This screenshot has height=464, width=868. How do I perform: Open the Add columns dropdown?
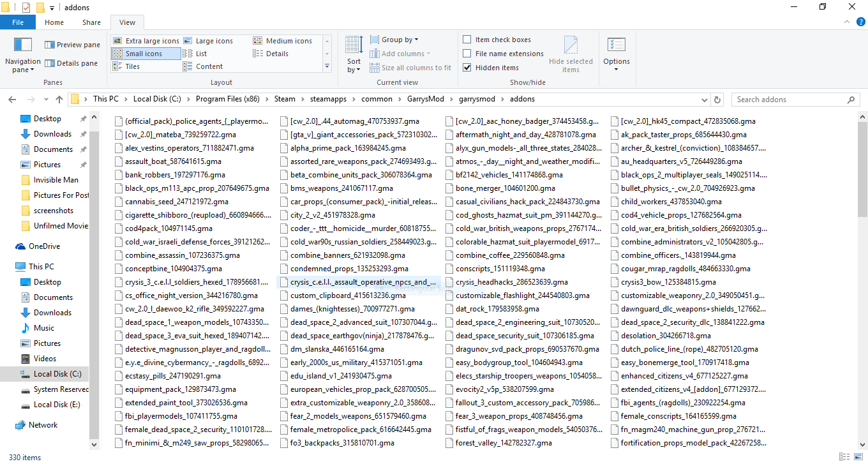(400, 54)
